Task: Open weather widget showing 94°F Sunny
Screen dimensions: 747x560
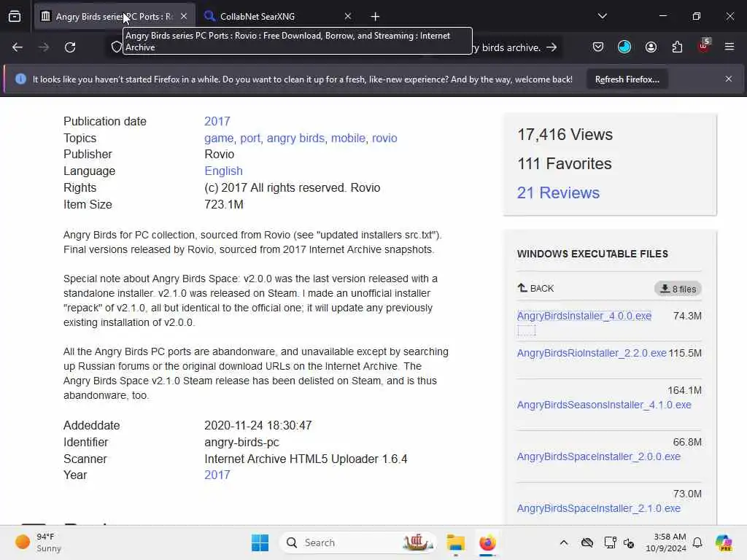Action: coord(38,542)
